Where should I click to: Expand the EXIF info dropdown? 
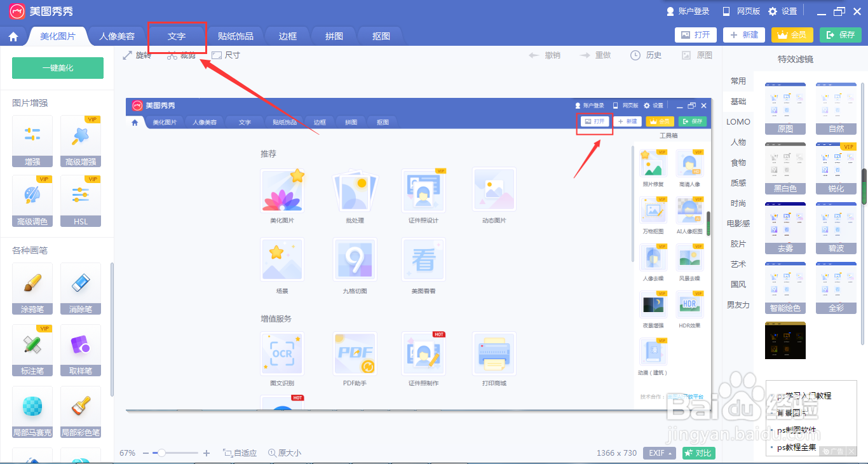point(660,453)
